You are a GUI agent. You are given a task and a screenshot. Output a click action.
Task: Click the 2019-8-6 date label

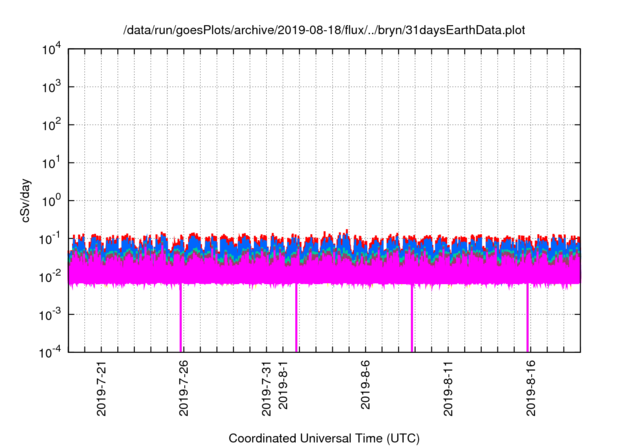point(365,385)
